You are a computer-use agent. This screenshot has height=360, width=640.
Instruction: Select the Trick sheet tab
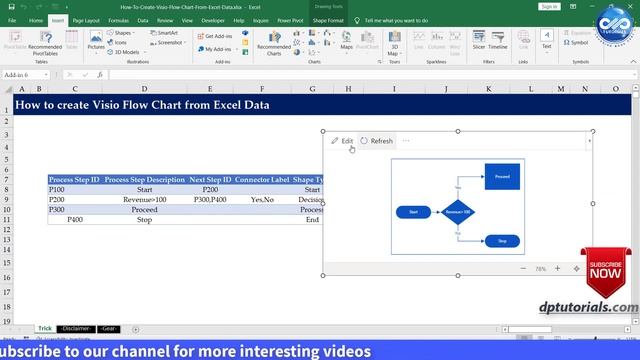tap(45, 329)
